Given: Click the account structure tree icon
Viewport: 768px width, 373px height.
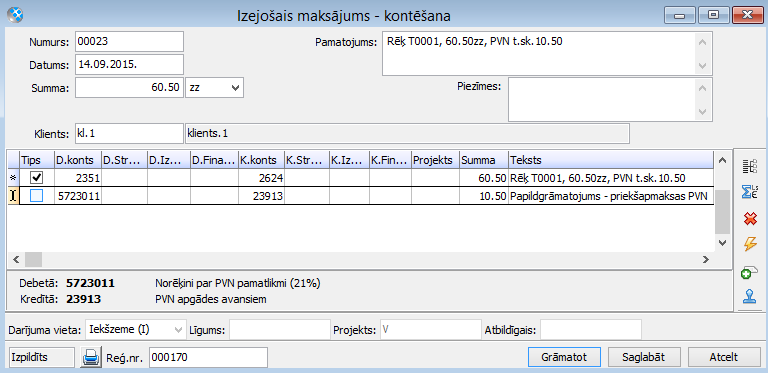Looking at the screenshot, I should click(x=750, y=166).
